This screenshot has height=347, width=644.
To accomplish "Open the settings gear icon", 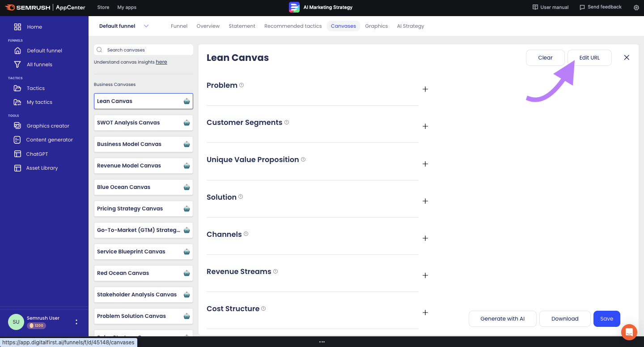I will (636, 8).
